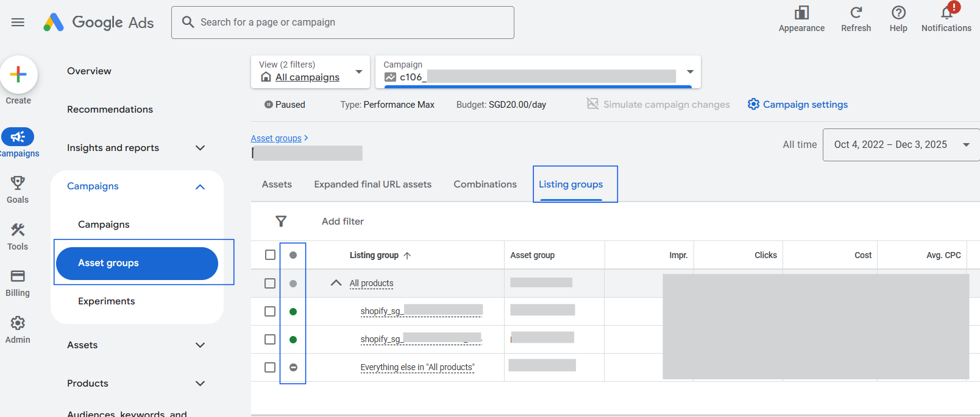The width and height of the screenshot is (980, 417).
Task: Switch to the Assets tab
Action: click(277, 184)
